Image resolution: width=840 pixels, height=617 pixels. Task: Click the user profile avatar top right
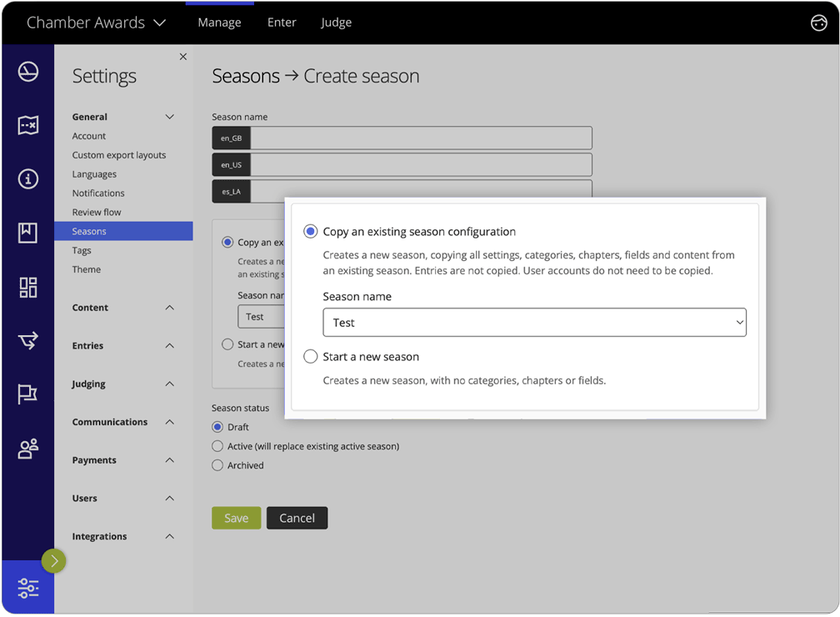pos(817,23)
